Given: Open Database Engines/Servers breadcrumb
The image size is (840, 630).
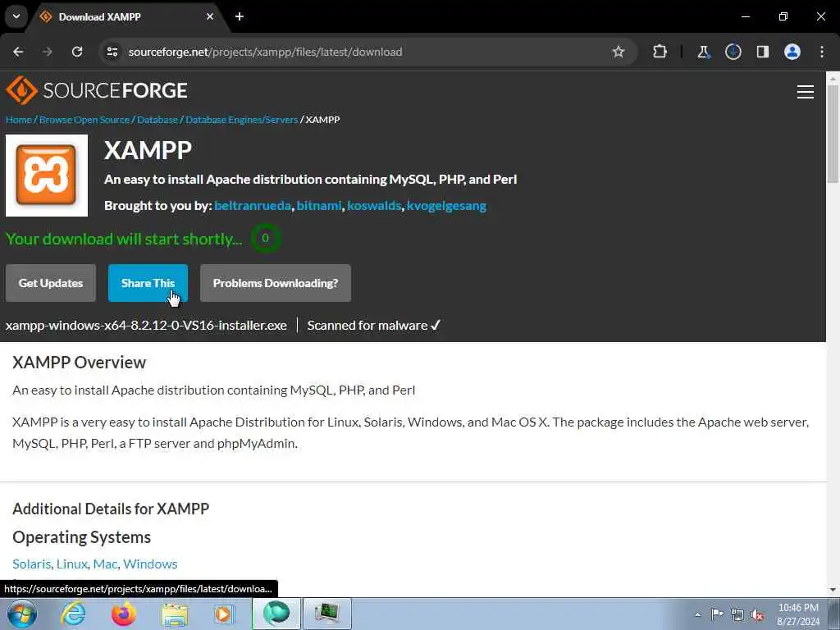Looking at the screenshot, I should pyautogui.click(x=242, y=120).
